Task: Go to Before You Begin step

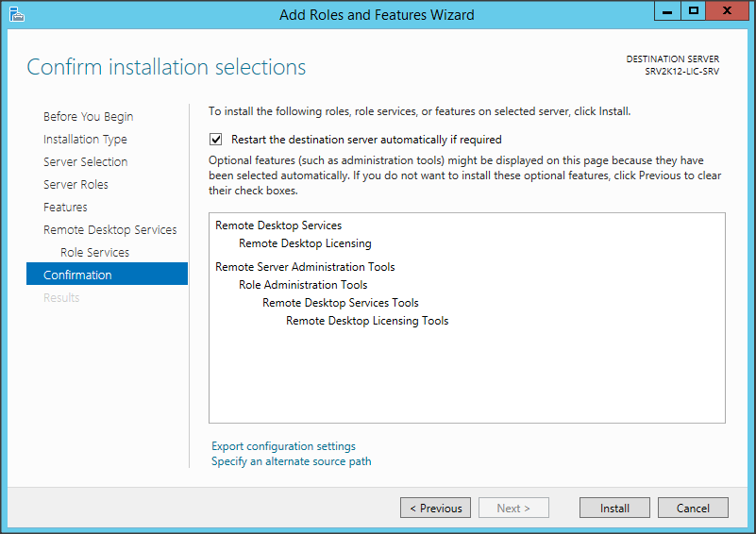Action: [x=88, y=117]
